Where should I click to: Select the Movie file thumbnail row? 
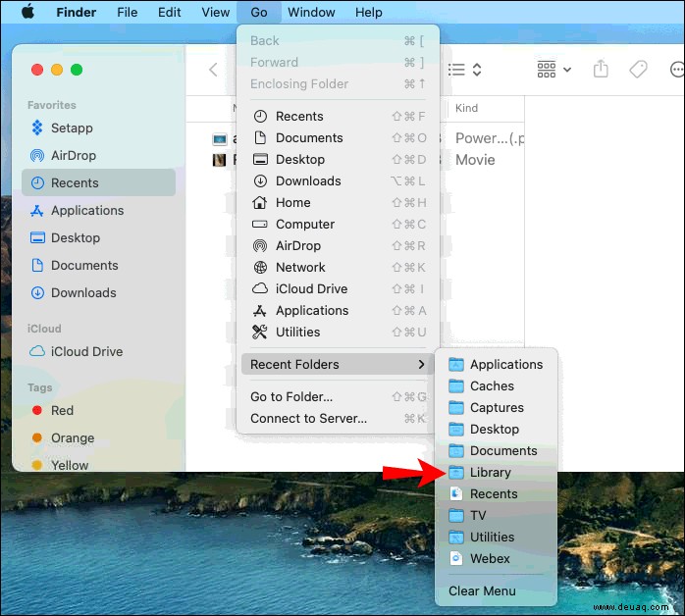[219, 160]
